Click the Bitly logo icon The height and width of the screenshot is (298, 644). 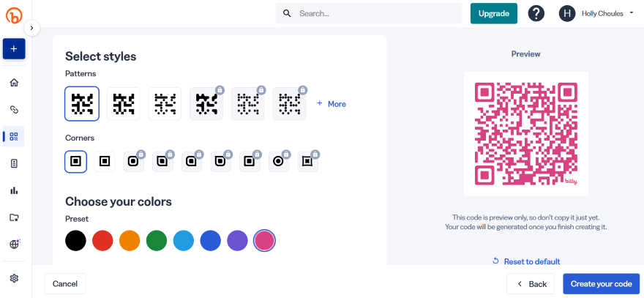pyautogui.click(x=14, y=15)
